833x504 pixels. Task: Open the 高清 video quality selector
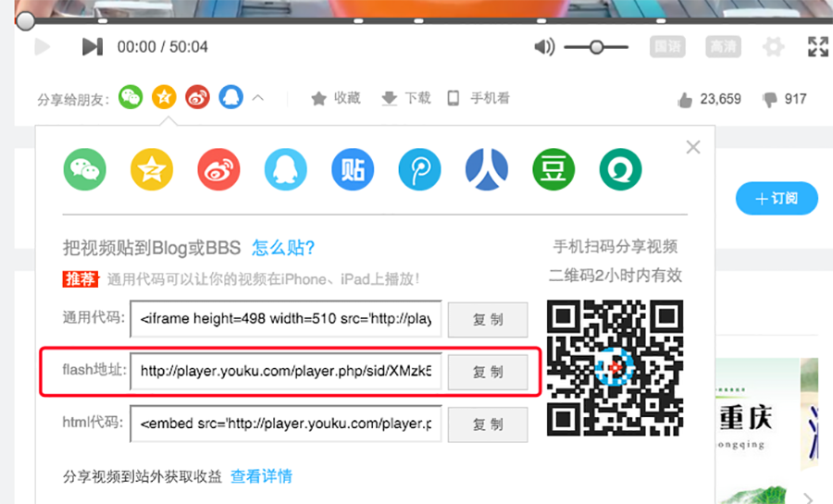[x=722, y=47]
